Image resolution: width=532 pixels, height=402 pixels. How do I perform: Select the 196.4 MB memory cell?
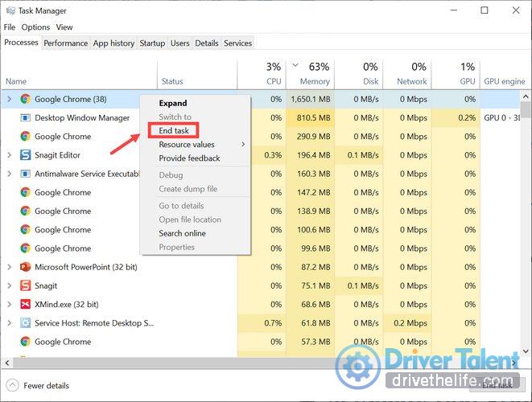(311, 155)
